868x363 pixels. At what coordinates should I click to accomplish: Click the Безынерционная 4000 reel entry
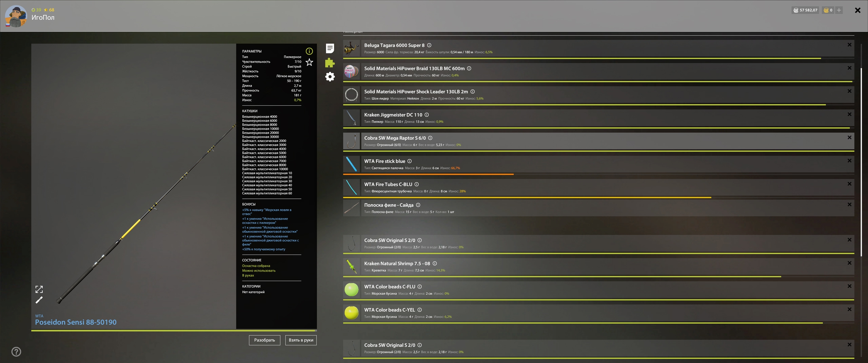259,117
